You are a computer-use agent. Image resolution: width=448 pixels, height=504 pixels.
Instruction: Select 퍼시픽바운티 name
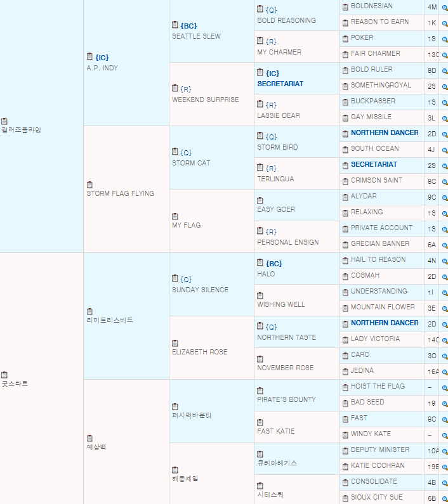pyautogui.click(x=192, y=415)
